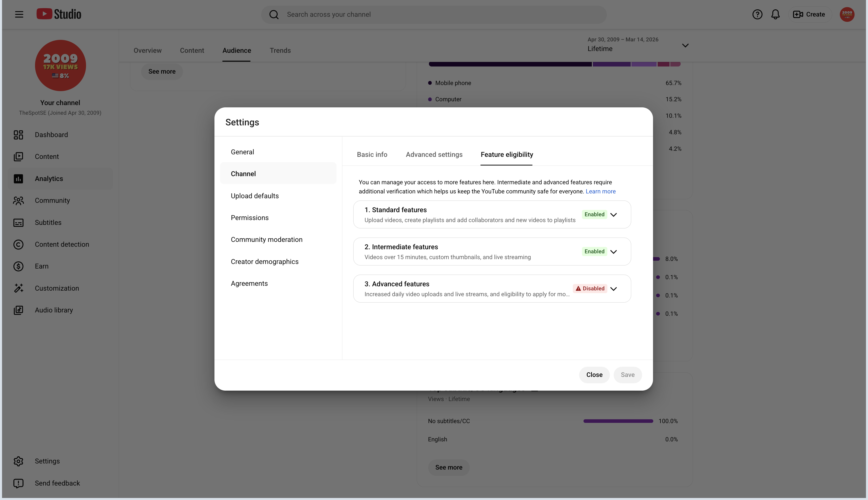Click the Learn more link
868x500 pixels.
[600, 192]
